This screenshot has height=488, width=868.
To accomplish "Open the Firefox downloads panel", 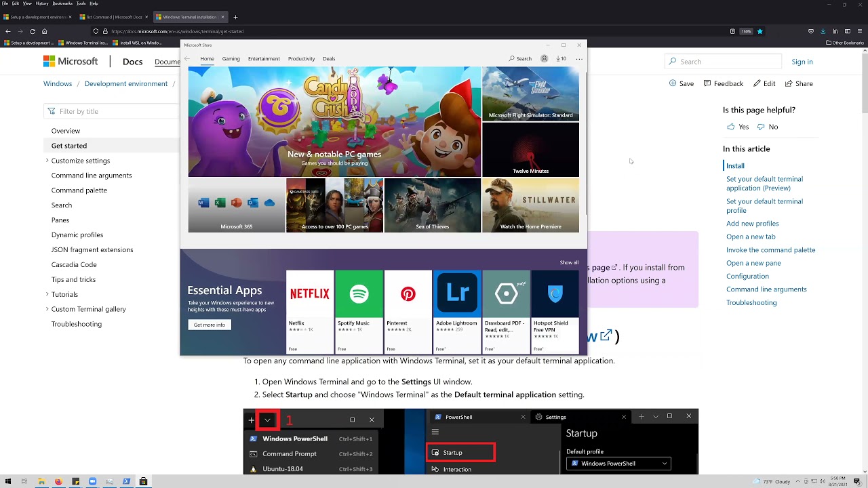I will click(823, 31).
